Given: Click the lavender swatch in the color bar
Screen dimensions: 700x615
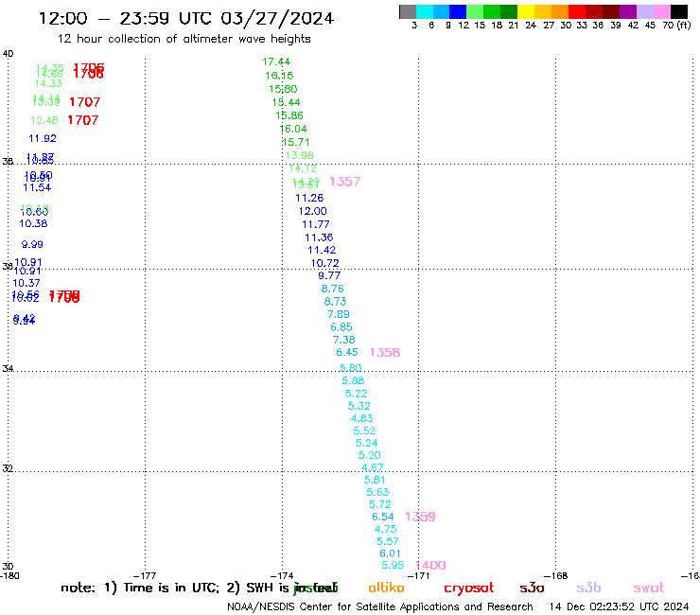Looking at the screenshot, I should 644,11.
